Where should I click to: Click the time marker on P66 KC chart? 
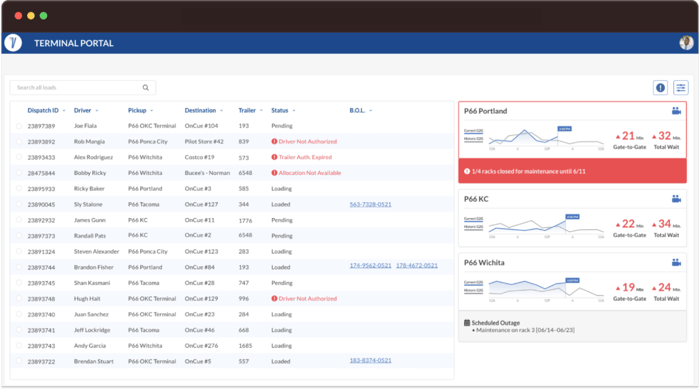[572, 217]
